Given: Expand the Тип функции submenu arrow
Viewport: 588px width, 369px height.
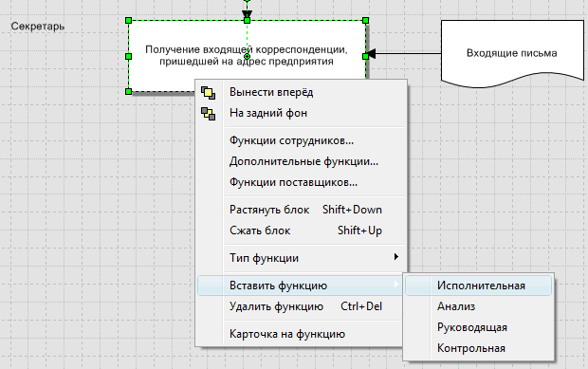Looking at the screenshot, I should pyautogui.click(x=396, y=257).
